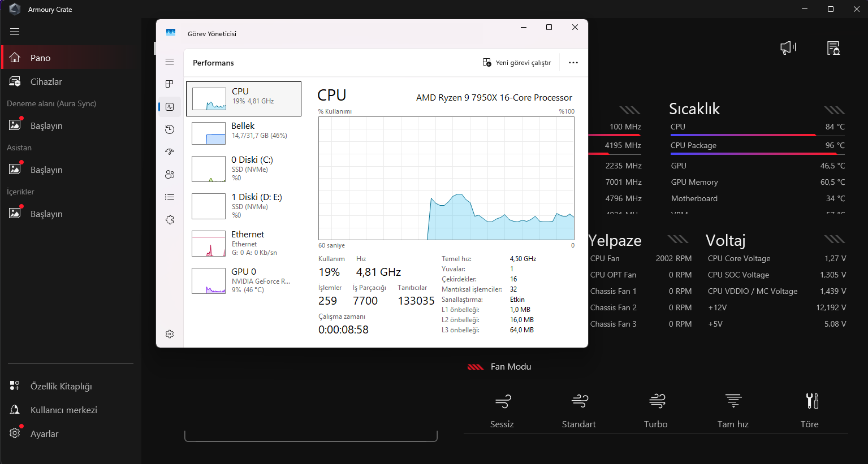
Task: Select Standart fan mode
Action: tap(579, 411)
